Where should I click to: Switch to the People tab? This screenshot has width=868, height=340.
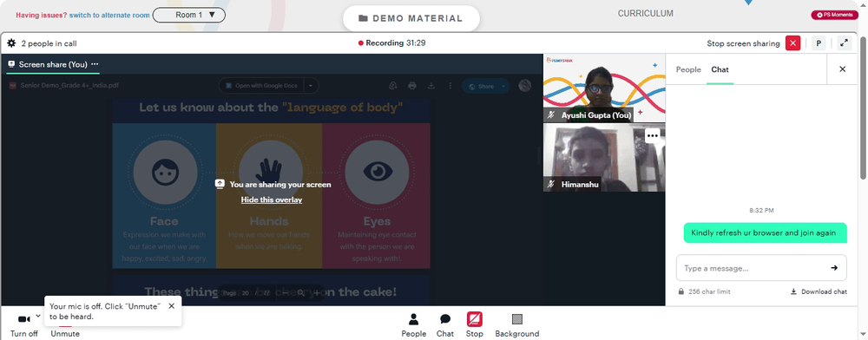tap(688, 69)
